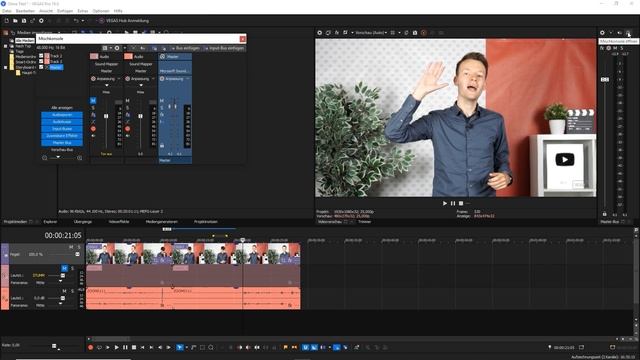
Task: Open Mischkonsole layout dropdown arrow
Action: pyautogui.click(x=111, y=48)
